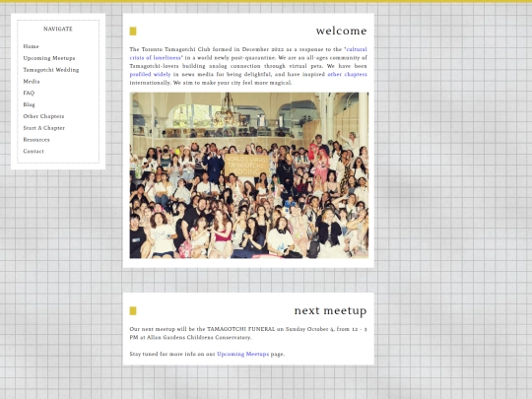Viewport: 532px width, 399px height.
Task: Open the Resources page
Action: point(36,140)
